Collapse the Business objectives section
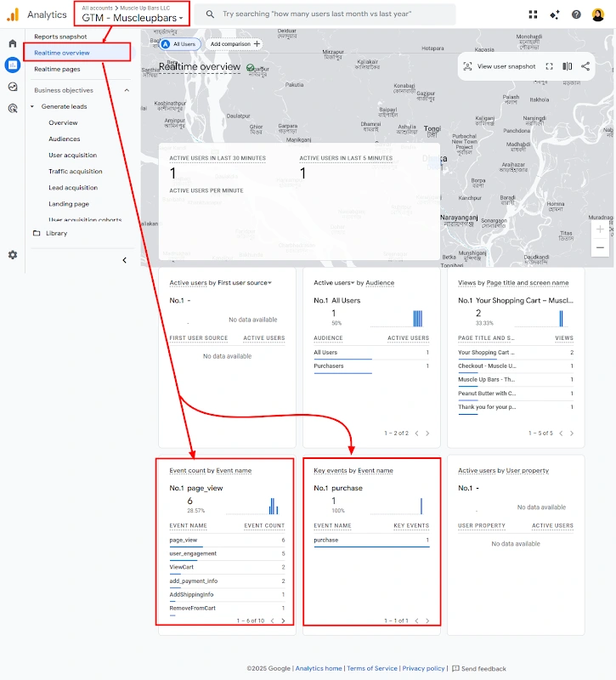The height and width of the screenshot is (680, 616). click(x=127, y=90)
